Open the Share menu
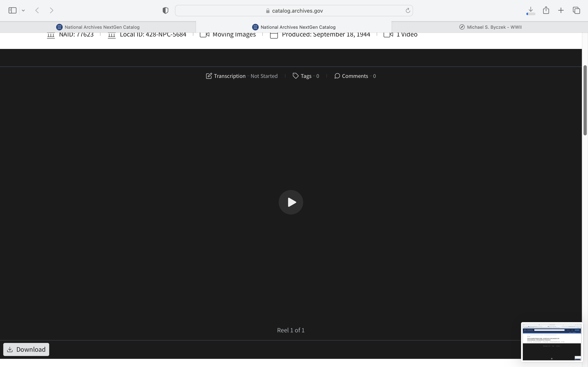Image resolution: width=588 pixels, height=367 pixels. coord(546,10)
